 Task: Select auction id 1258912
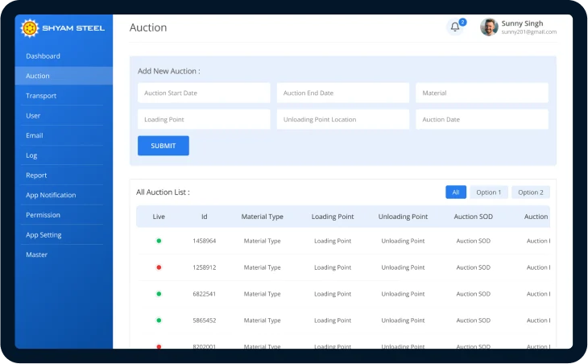(205, 267)
